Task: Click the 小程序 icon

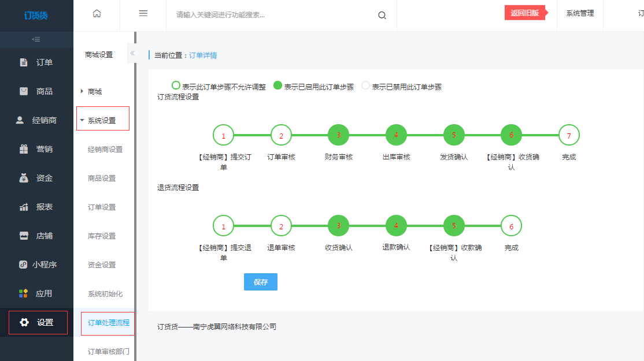Action: 23,265
